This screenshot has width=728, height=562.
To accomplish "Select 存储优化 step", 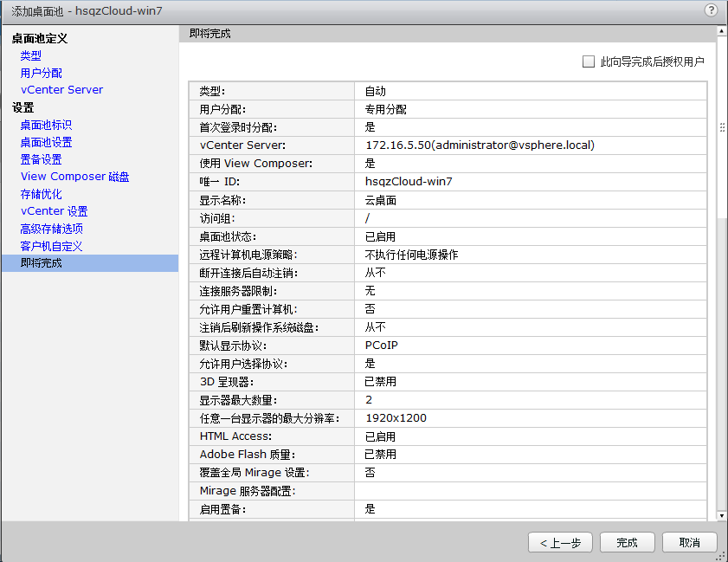I will (41, 194).
